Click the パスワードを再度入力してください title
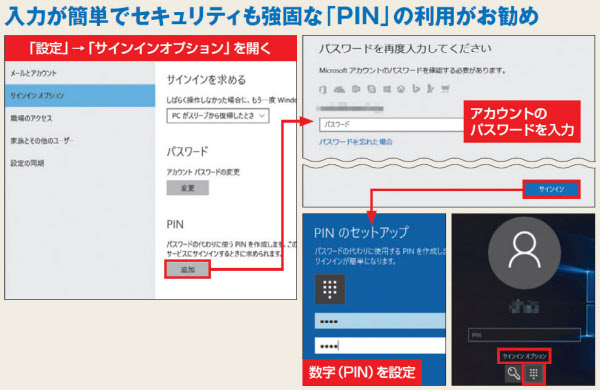 click(x=405, y=49)
